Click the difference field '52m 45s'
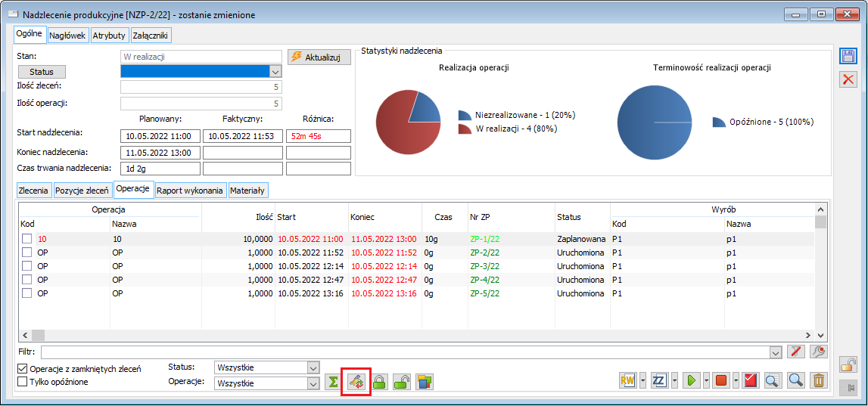Image resolution: width=868 pixels, height=406 pixels. coord(319,136)
